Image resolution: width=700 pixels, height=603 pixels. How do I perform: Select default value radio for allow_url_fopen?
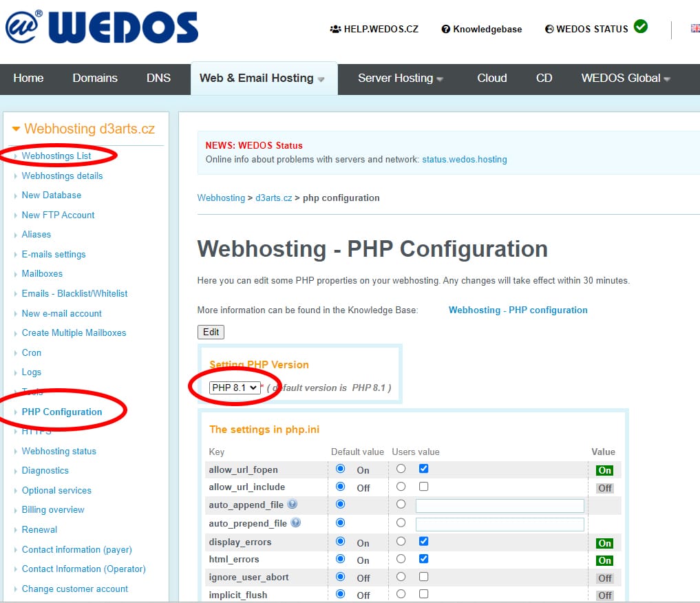(340, 469)
